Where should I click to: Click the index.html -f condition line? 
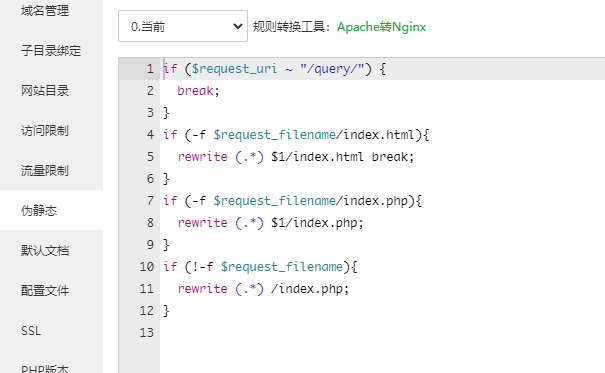tap(296, 135)
